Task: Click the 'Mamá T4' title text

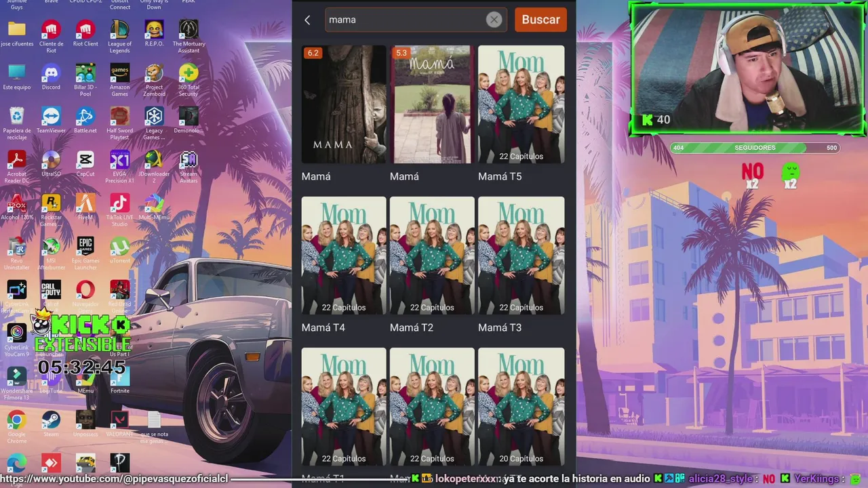Action: tap(323, 327)
